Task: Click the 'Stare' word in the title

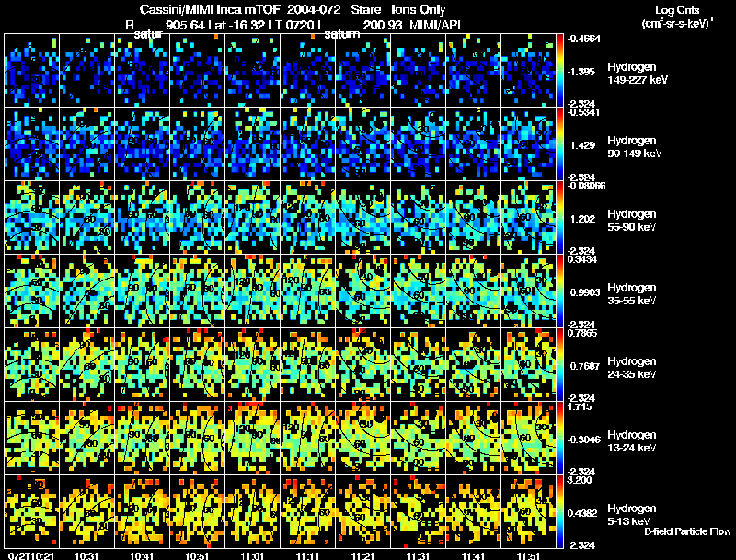Action: point(365,10)
